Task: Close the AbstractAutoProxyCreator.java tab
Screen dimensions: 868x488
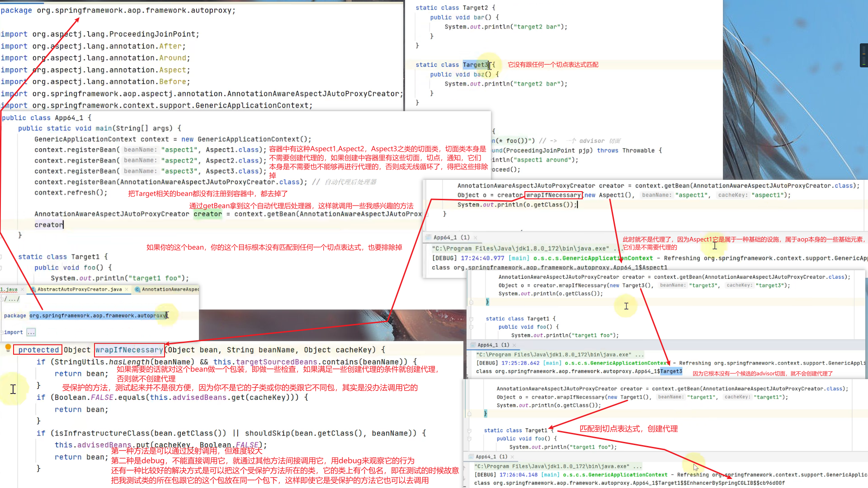Action: pos(127,289)
